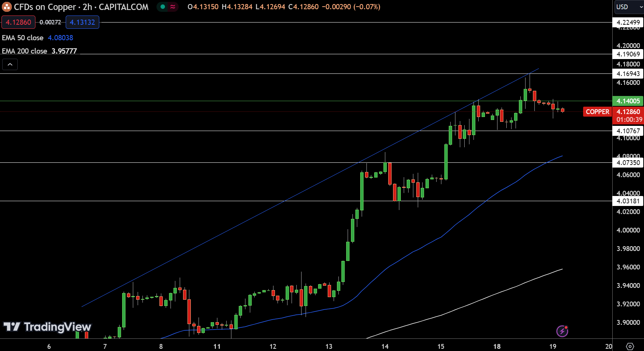Image resolution: width=644 pixels, height=351 pixels.
Task: Click date label 19 on time axis
Action: point(553,347)
